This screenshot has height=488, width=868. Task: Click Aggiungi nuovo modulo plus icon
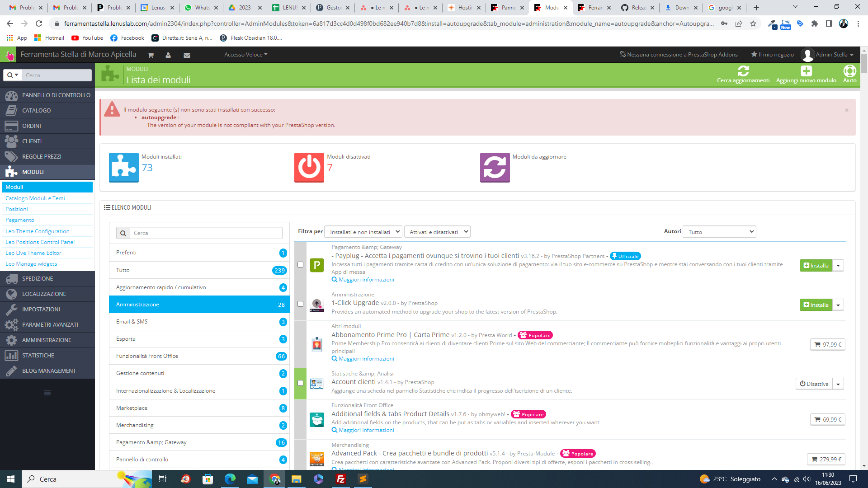point(806,71)
